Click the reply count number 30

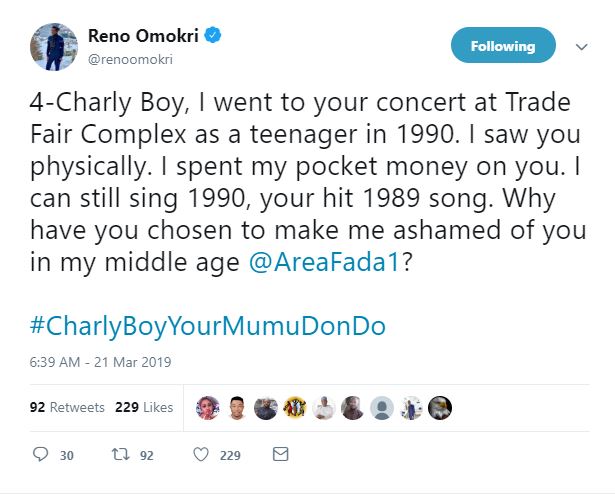[67, 455]
